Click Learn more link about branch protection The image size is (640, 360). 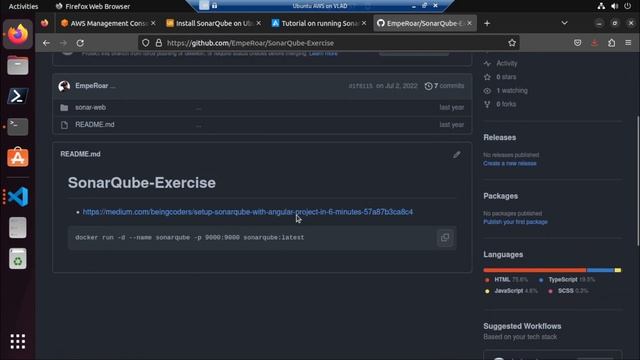(x=323, y=54)
